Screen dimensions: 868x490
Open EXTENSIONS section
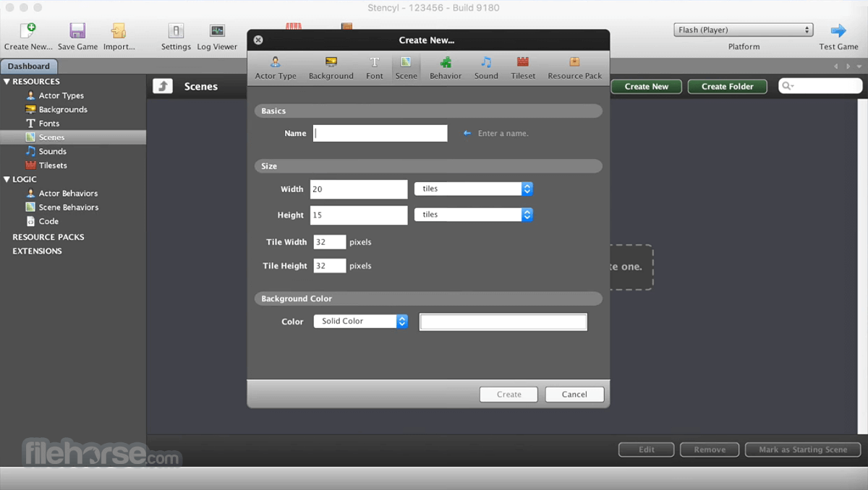[x=37, y=251]
